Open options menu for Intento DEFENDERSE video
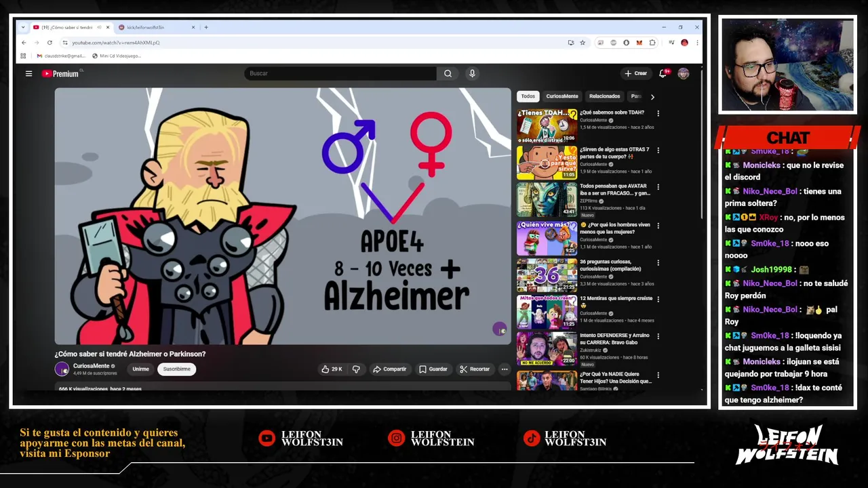 coord(658,336)
